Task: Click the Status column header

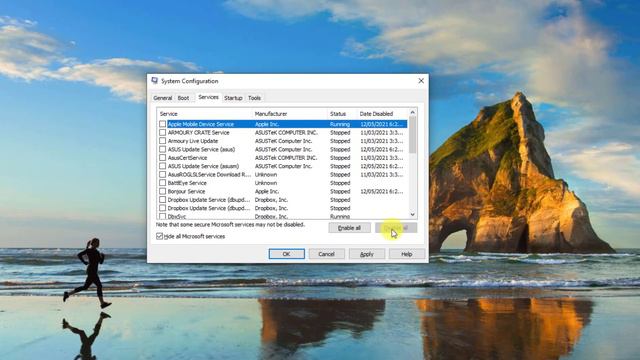Action: tap(342, 114)
